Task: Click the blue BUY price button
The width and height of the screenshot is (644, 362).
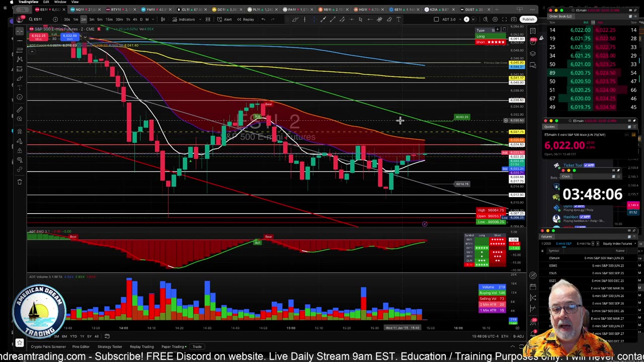Action: tap(70, 37)
